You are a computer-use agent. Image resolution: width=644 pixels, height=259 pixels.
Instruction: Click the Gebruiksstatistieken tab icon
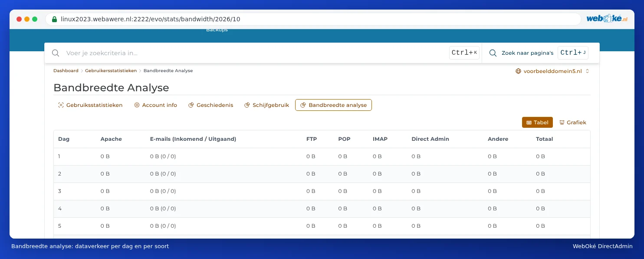pos(61,105)
